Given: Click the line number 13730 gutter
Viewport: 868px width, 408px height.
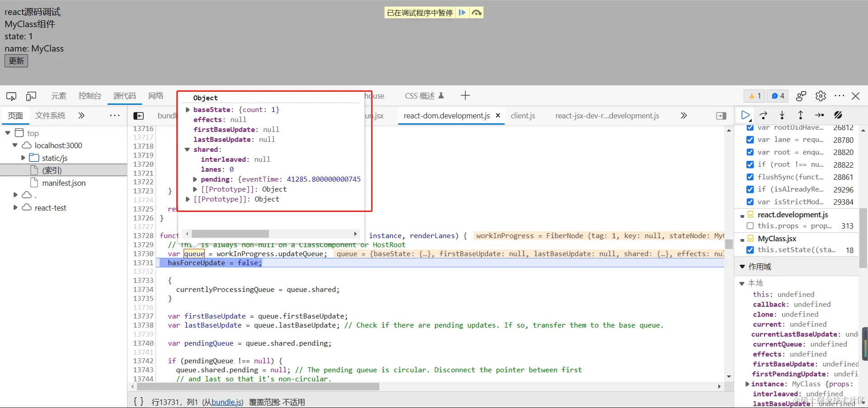Looking at the screenshot, I should pos(143,254).
